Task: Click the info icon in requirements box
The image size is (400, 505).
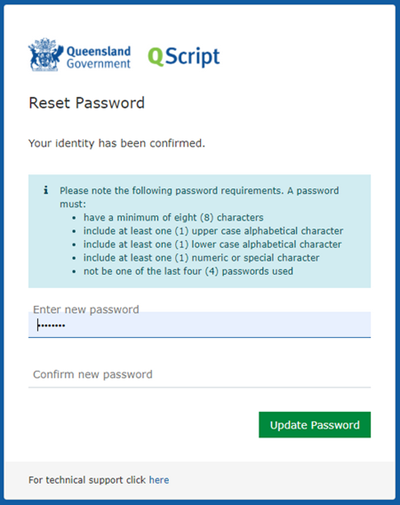Action: pos(46,190)
